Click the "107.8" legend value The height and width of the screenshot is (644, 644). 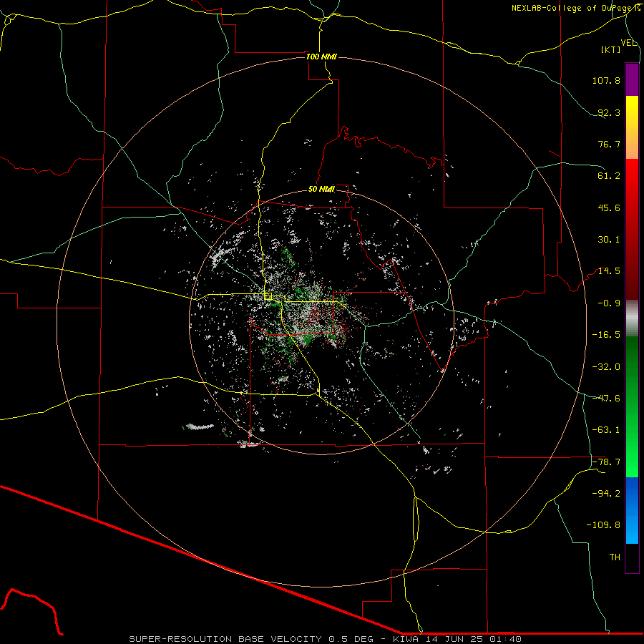coord(606,80)
